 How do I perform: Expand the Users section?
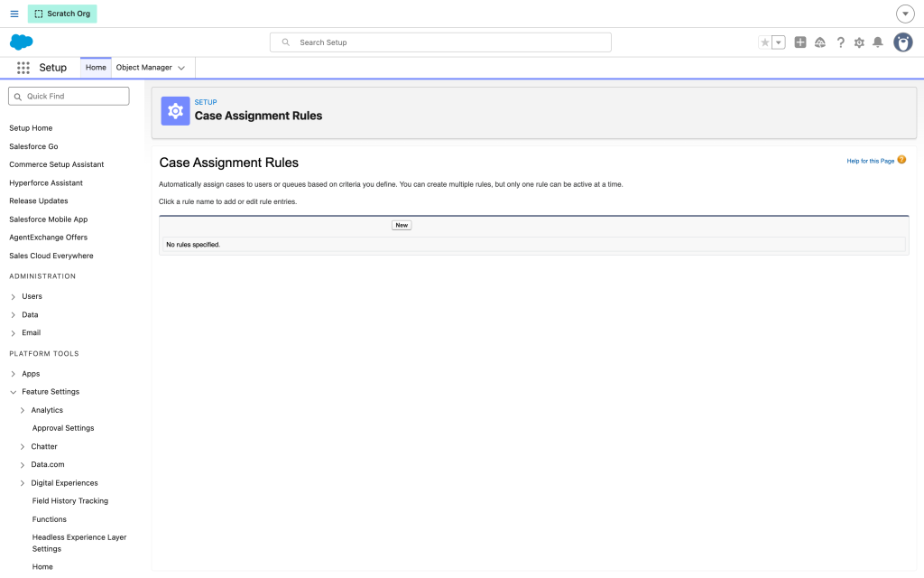[x=13, y=296]
